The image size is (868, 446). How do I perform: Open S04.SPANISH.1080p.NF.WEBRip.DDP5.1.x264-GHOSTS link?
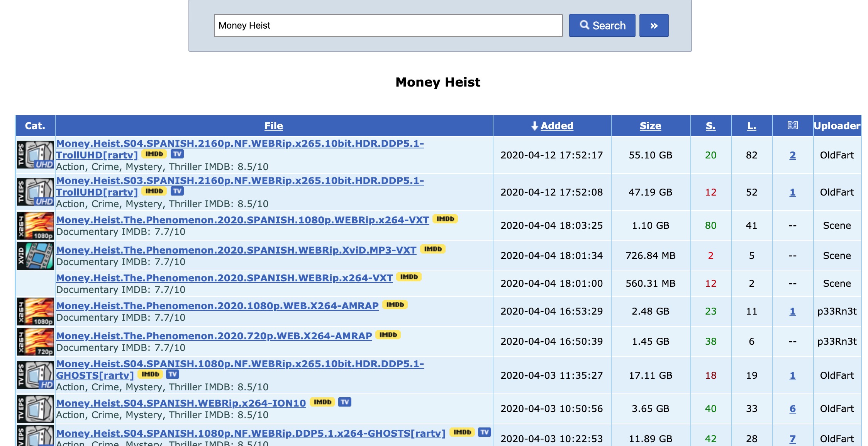click(251, 433)
